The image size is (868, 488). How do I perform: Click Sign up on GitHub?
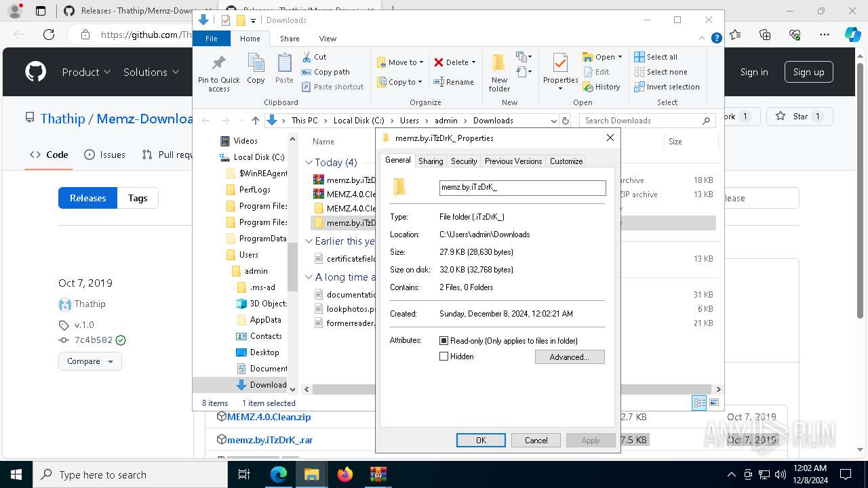coord(808,72)
